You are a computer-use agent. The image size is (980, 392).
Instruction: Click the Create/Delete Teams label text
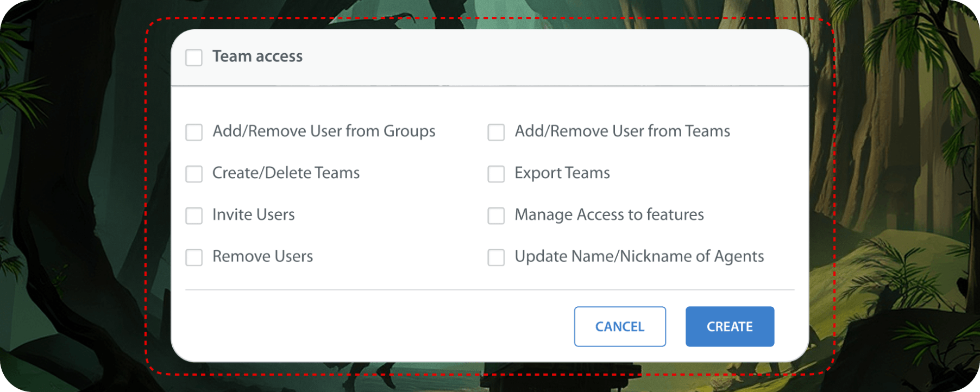click(286, 173)
